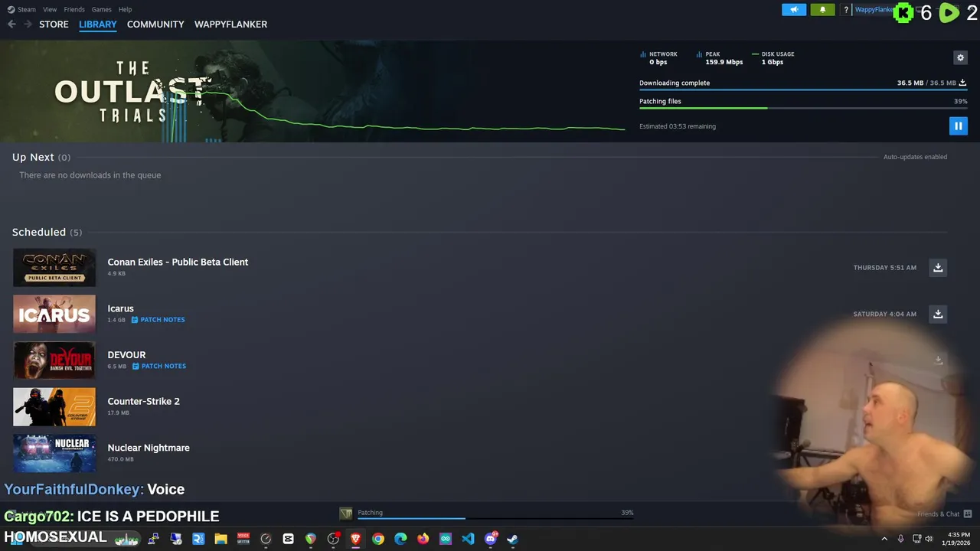Click the Patching files progress bar
The width and height of the screenshot is (980, 551).
[803, 108]
